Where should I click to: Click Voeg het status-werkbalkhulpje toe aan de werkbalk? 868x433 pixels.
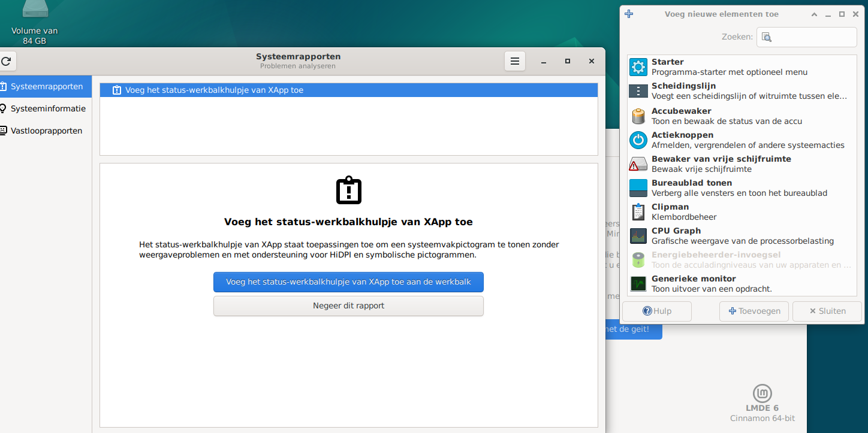click(x=348, y=282)
